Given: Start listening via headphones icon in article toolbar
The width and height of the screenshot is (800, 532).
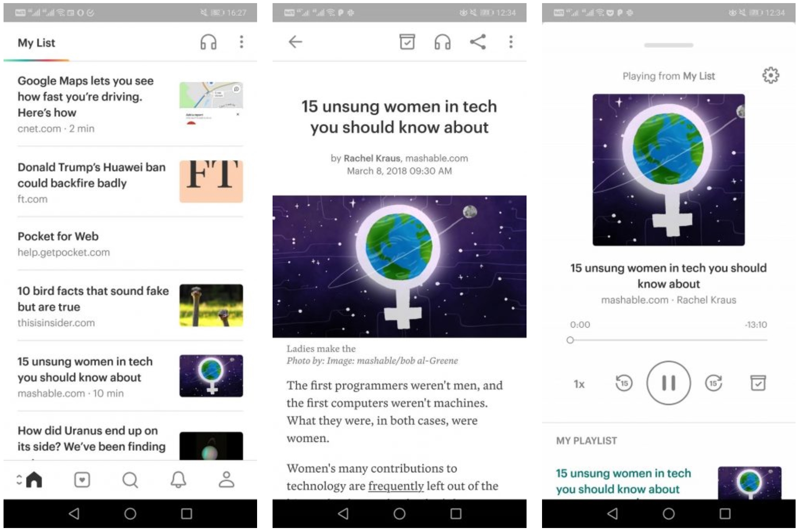Looking at the screenshot, I should 442,42.
